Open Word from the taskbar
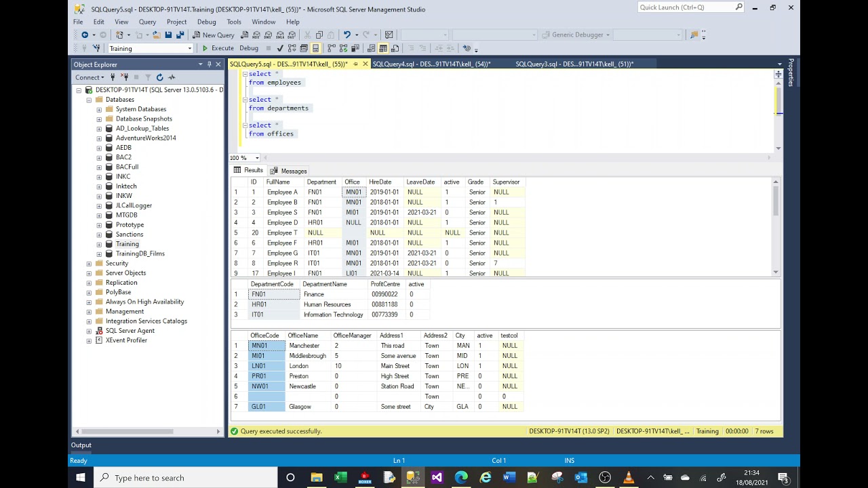The height and width of the screenshot is (488, 868). click(x=509, y=478)
